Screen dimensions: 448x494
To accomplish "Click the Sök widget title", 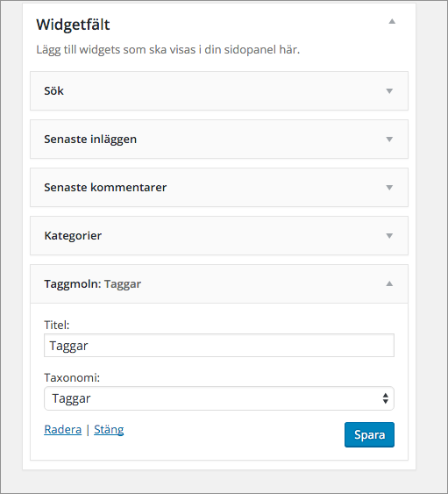I will pos(53,91).
